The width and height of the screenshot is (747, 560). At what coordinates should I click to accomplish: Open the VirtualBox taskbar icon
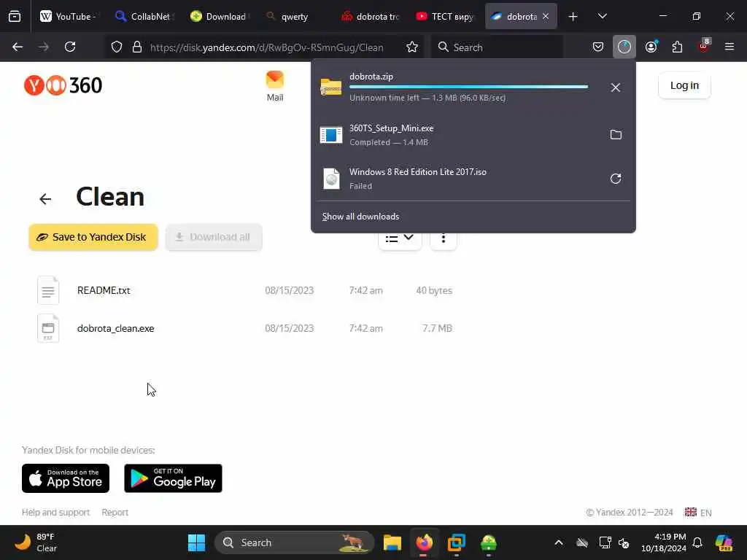457,542
